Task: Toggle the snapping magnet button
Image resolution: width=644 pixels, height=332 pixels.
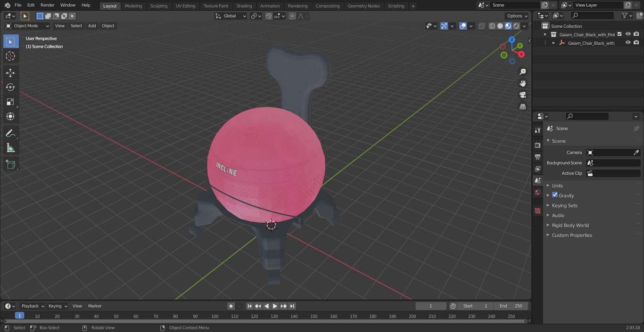Action: tap(269, 16)
